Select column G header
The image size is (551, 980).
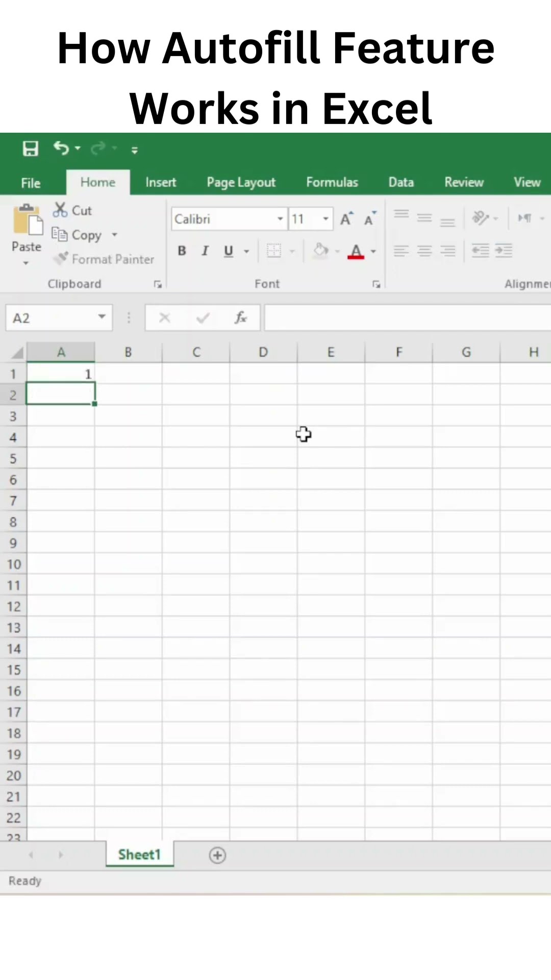[x=466, y=352]
